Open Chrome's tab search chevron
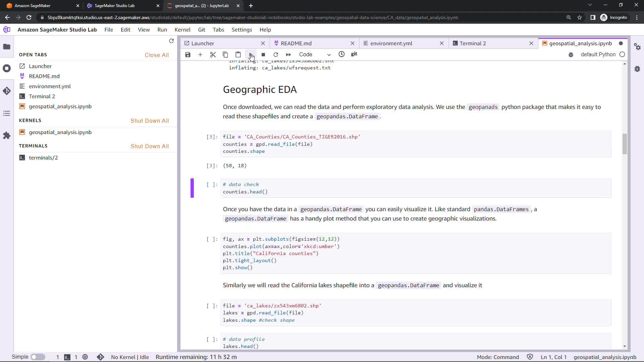 tap(590, 5)
